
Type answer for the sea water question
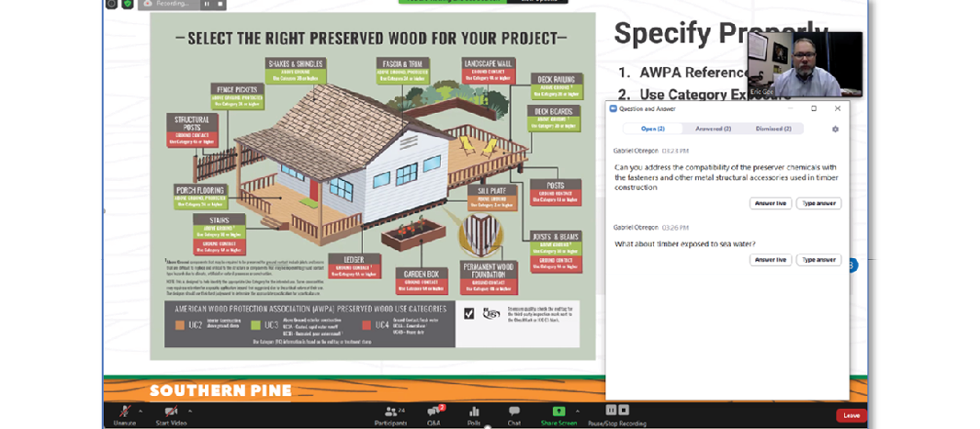818,260
